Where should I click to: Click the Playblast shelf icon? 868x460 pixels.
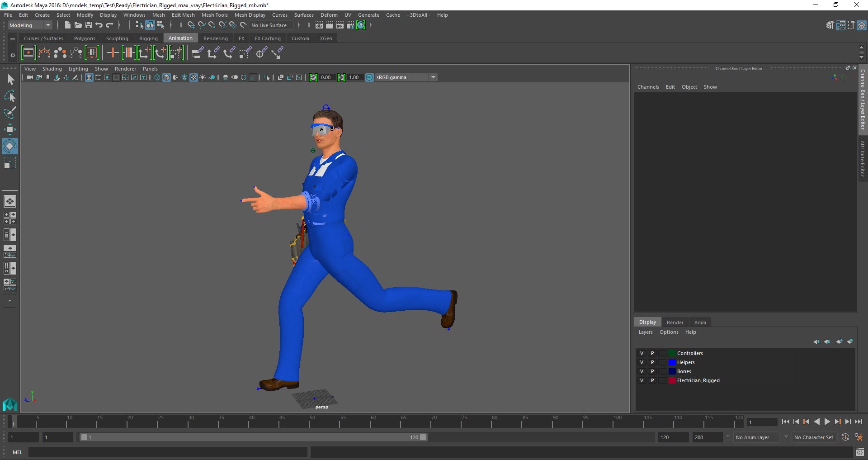pyautogui.click(x=28, y=53)
